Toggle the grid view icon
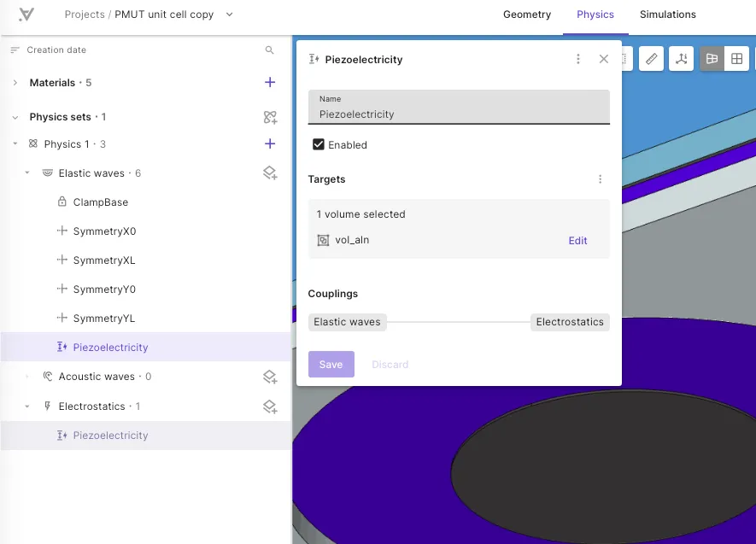 pos(736,59)
